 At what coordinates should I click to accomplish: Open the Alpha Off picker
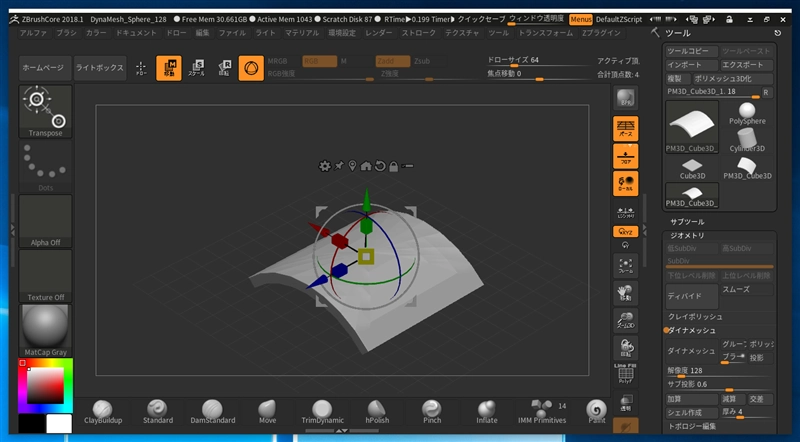(45, 222)
